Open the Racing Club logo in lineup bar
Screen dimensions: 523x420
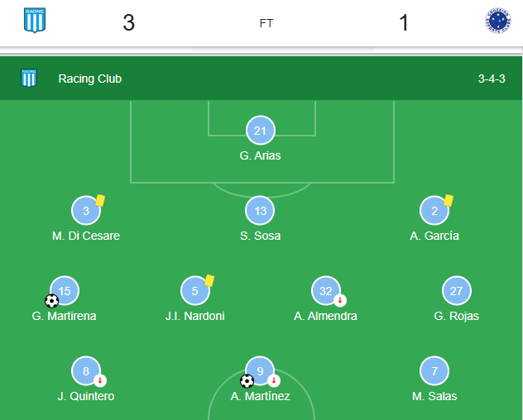click(x=29, y=78)
